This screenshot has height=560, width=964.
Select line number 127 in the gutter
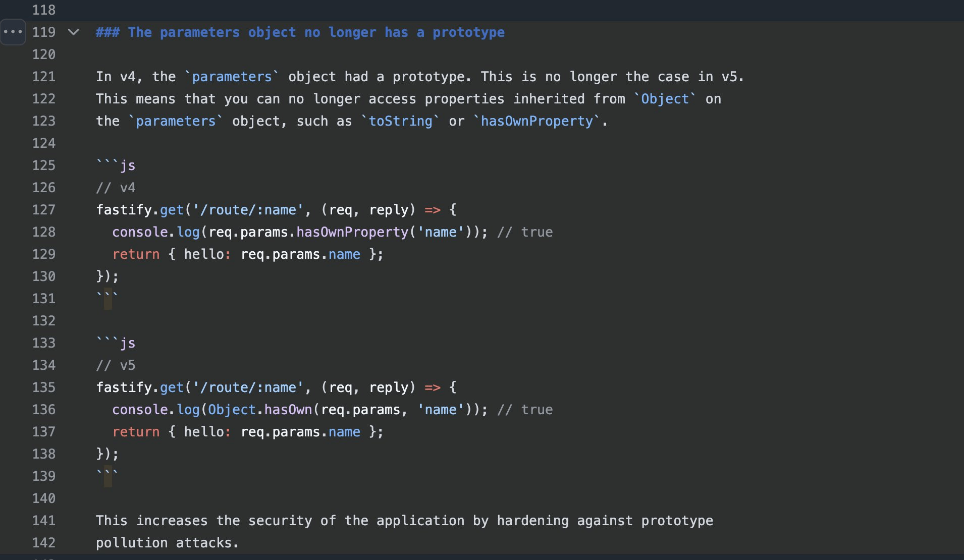[x=44, y=210]
